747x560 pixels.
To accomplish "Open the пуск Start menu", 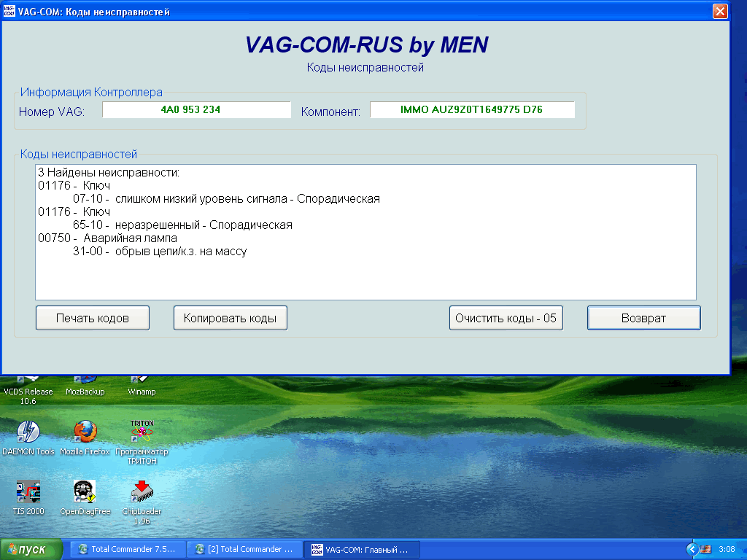I will tap(31, 550).
